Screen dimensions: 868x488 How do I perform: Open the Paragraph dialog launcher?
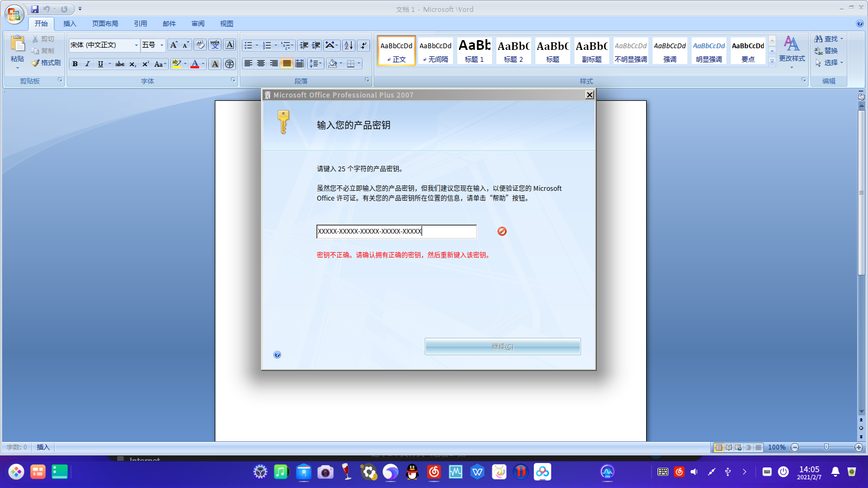tap(367, 80)
